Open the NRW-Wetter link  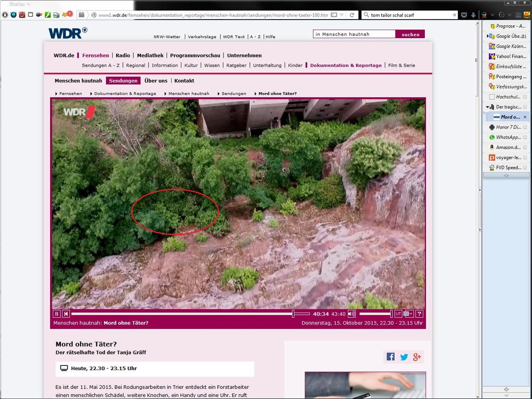[x=167, y=37]
